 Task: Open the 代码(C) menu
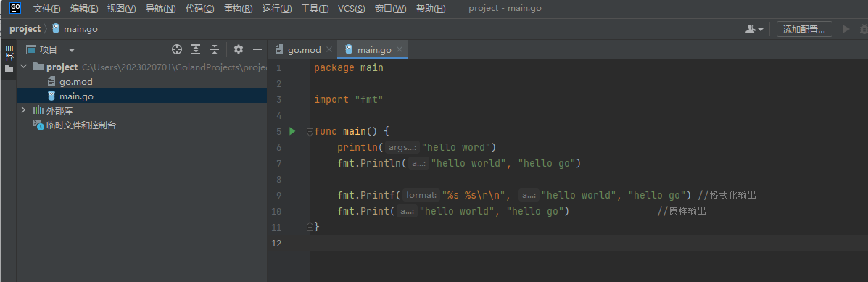pos(200,8)
